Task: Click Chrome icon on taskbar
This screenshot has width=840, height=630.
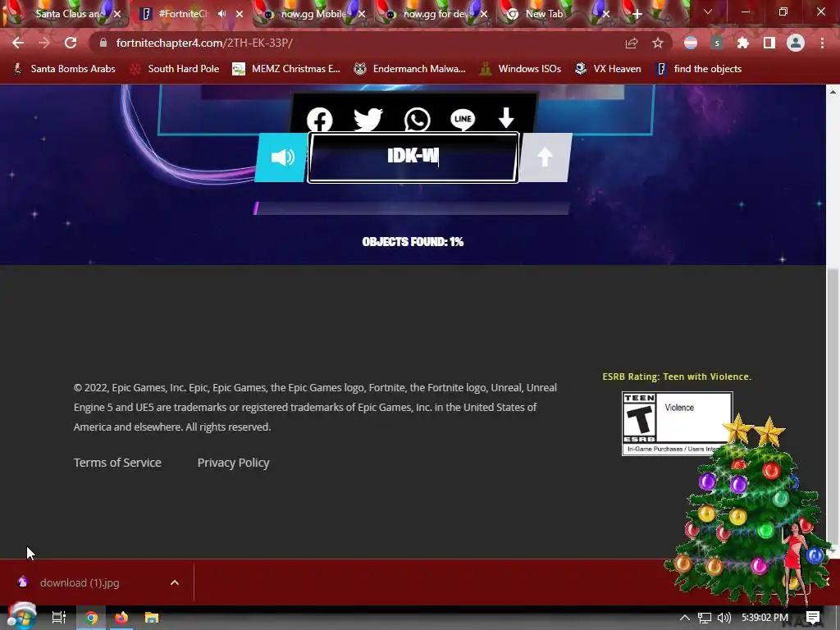Action: click(92, 618)
